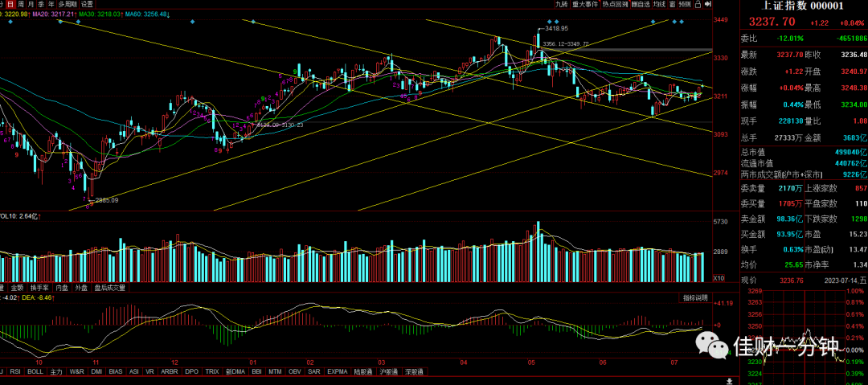Toggle 热点回顾 hot topic review

coord(616,5)
